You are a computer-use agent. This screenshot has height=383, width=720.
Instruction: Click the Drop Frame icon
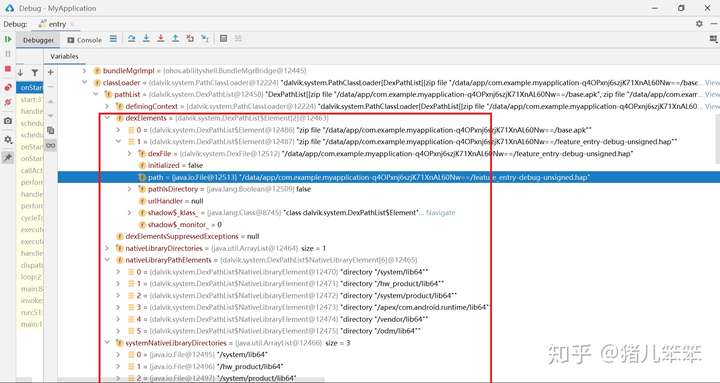(x=190, y=39)
